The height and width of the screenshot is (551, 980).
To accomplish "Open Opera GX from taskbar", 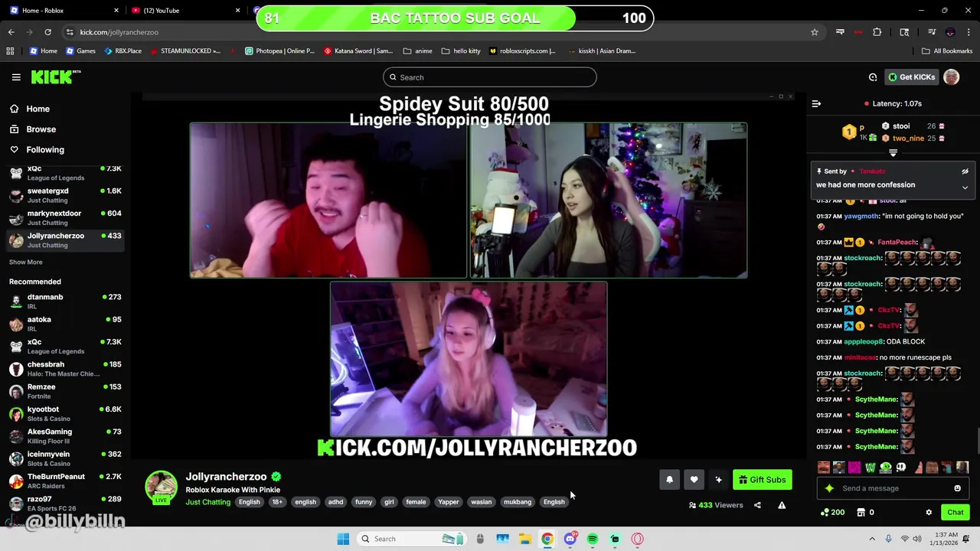I will [638, 539].
